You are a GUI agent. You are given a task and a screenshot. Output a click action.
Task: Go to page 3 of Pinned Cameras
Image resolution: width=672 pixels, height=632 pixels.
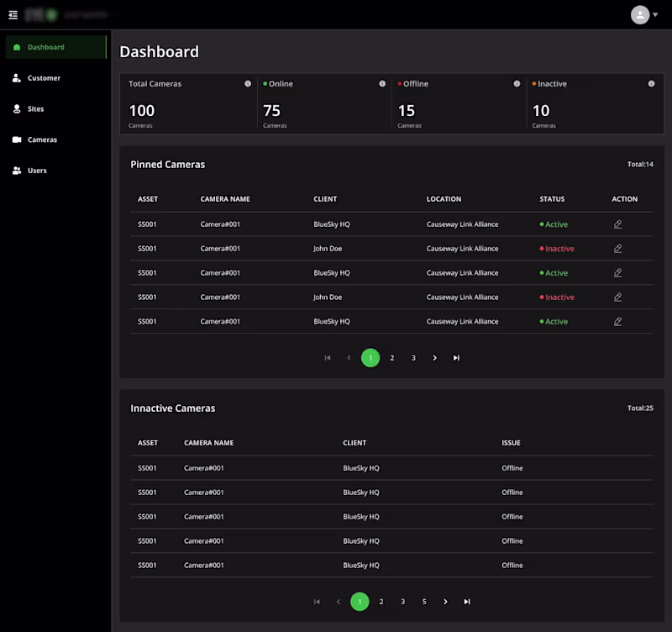[x=413, y=358]
